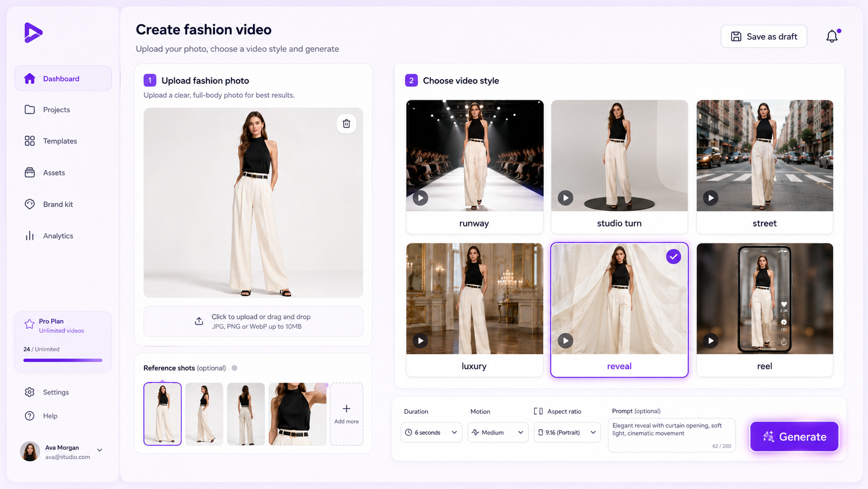This screenshot has height=489, width=868.
Task: Select the side-view reference shot thumbnail
Action: click(x=204, y=414)
